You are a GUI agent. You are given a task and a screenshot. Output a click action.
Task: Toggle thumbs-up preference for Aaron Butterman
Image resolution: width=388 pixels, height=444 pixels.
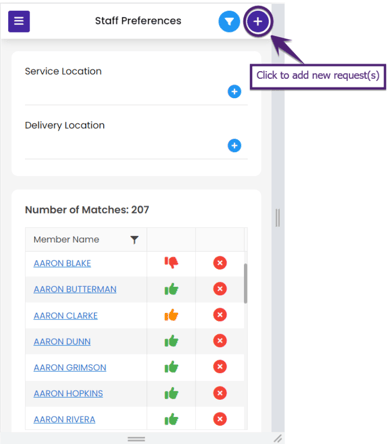pyautogui.click(x=171, y=289)
